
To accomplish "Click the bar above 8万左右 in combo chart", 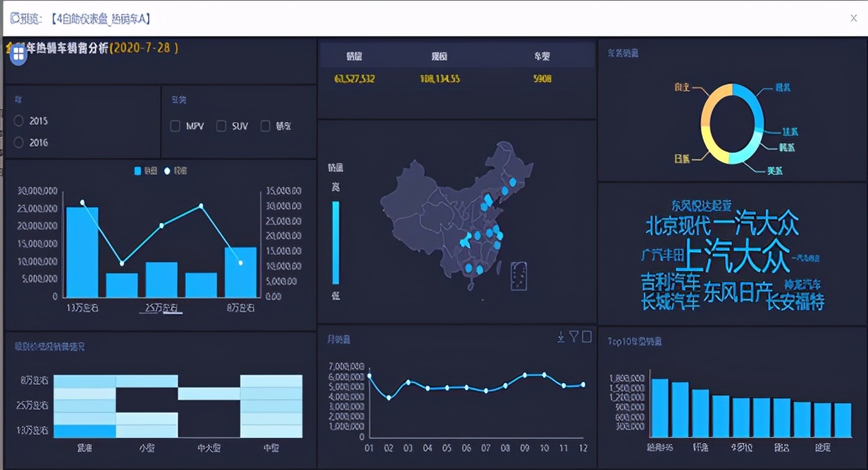I will (x=241, y=273).
